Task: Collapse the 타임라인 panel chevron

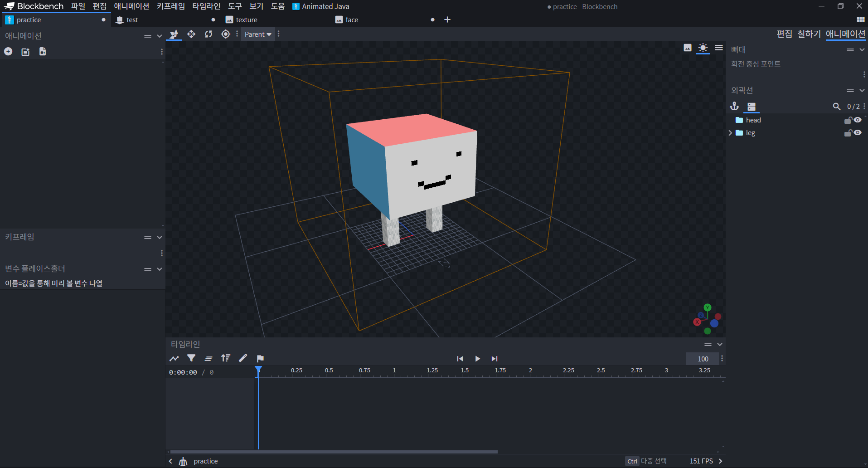Action: [x=720, y=345]
